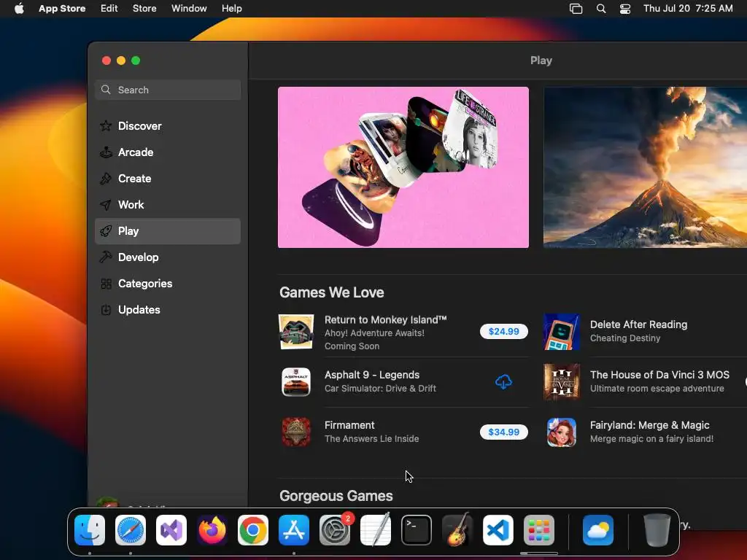747x560 pixels.
Task: Select the Create paintbrush icon
Action: coord(106,179)
